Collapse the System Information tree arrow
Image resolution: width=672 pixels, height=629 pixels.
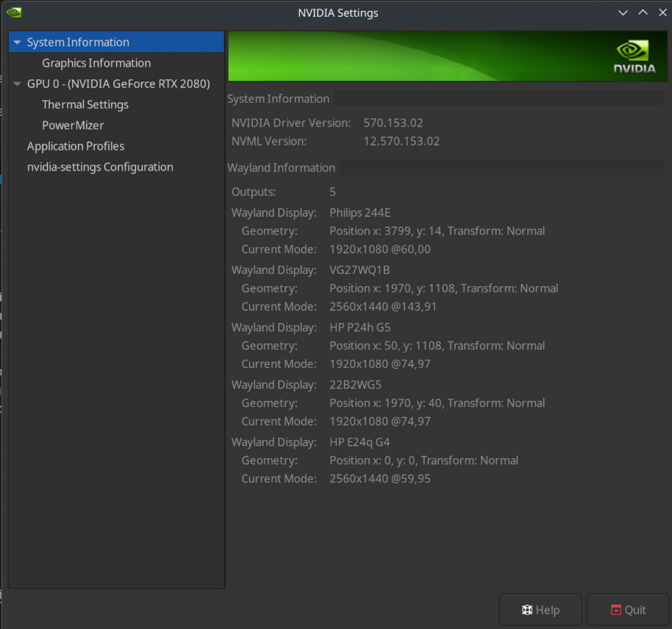17,43
